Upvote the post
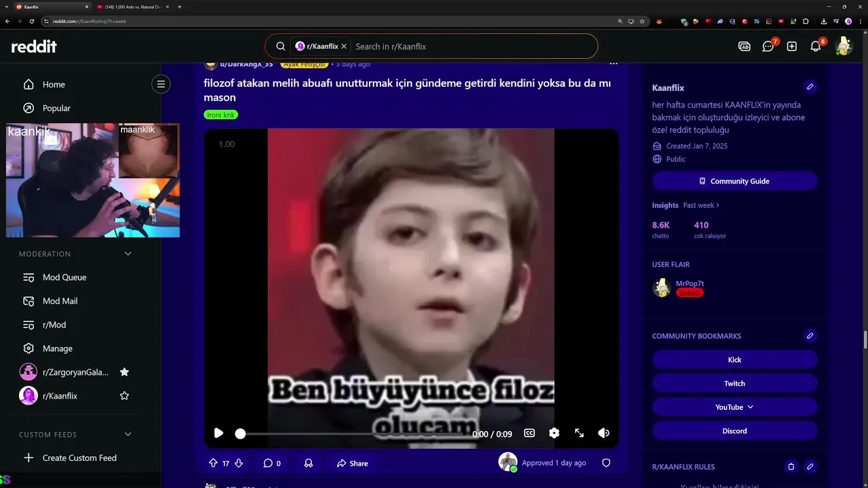The image size is (868, 488). tap(213, 463)
